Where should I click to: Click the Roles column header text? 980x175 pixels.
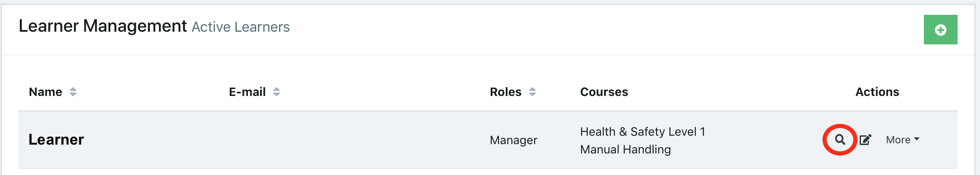[x=506, y=92]
